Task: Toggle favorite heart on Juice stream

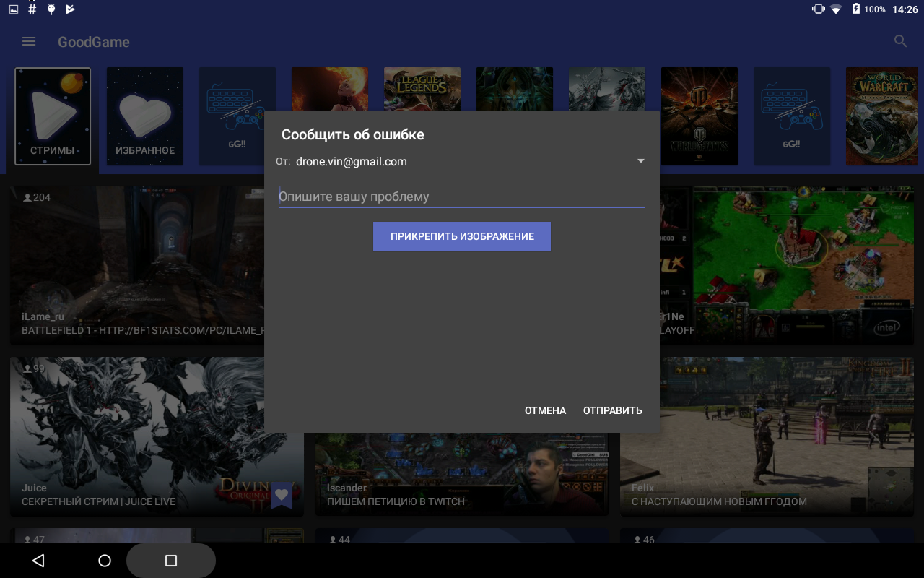Action: pyautogui.click(x=282, y=495)
